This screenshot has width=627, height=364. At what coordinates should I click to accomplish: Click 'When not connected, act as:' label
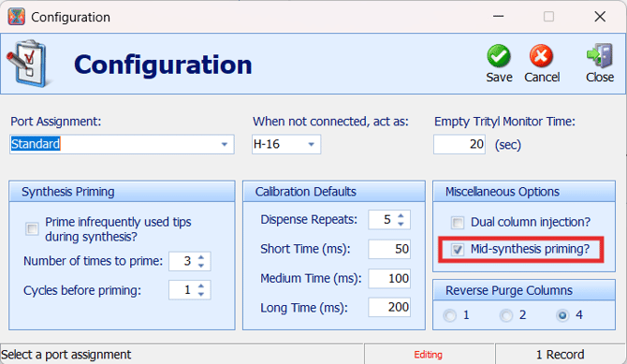[330, 122]
